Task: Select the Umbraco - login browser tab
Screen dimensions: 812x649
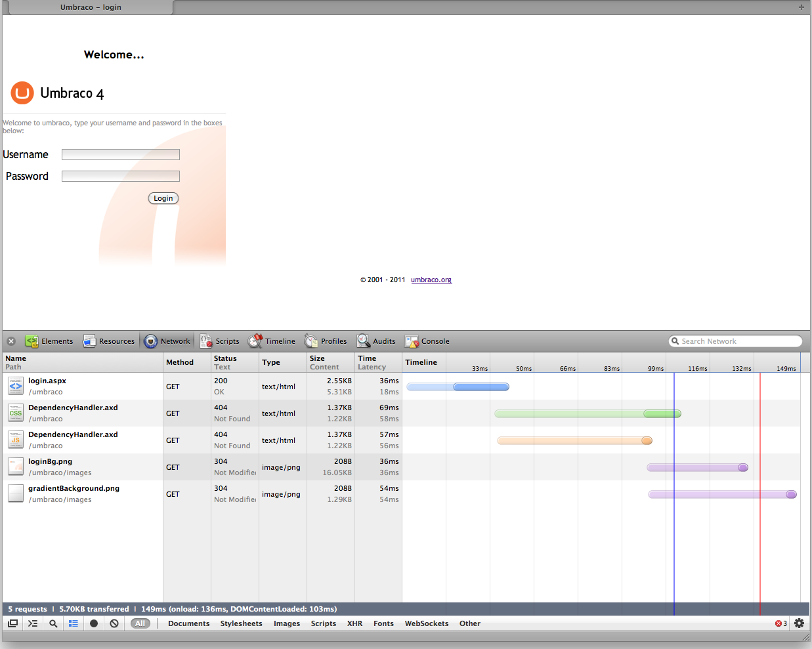Action: tap(91, 7)
